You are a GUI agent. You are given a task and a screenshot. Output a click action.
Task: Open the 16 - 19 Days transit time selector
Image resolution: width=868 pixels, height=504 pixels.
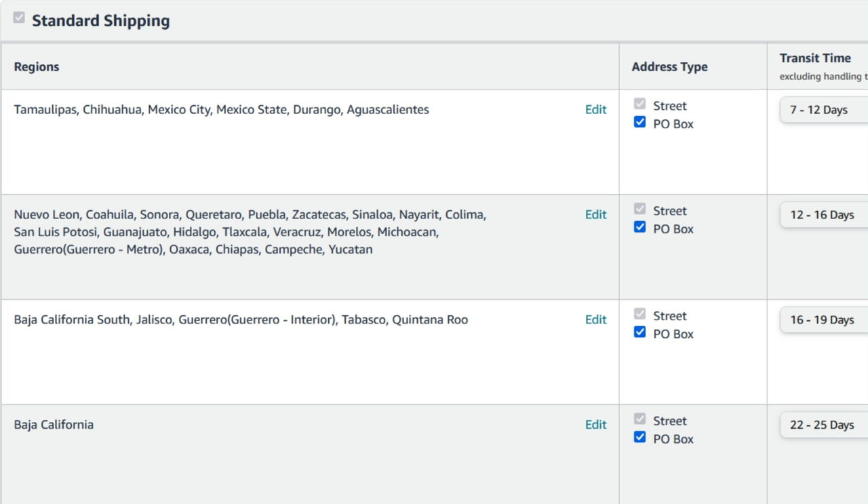[823, 320]
